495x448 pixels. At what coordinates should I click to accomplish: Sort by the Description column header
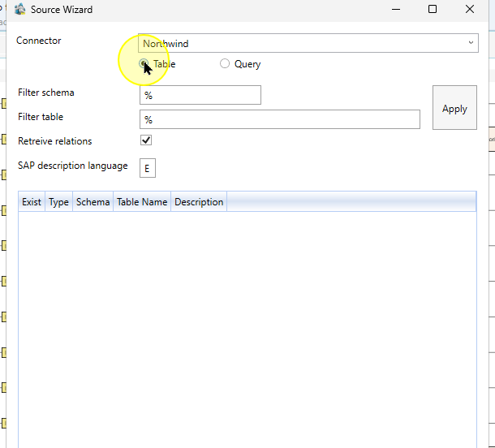(x=199, y=202)
